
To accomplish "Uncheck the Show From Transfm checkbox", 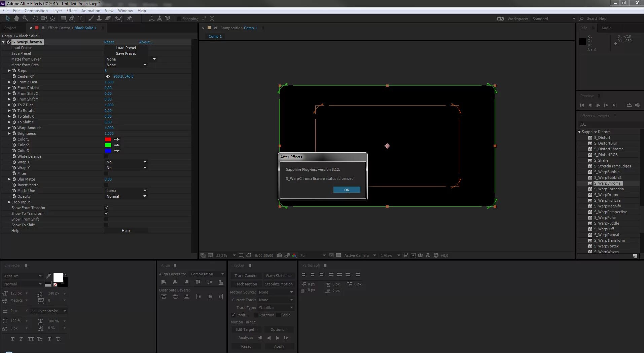I will click(x=106, y=208).
